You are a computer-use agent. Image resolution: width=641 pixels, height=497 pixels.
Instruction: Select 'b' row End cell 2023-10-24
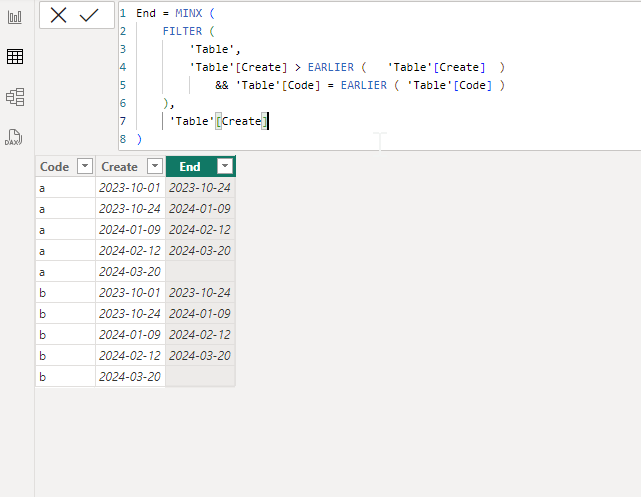[200, 293]
